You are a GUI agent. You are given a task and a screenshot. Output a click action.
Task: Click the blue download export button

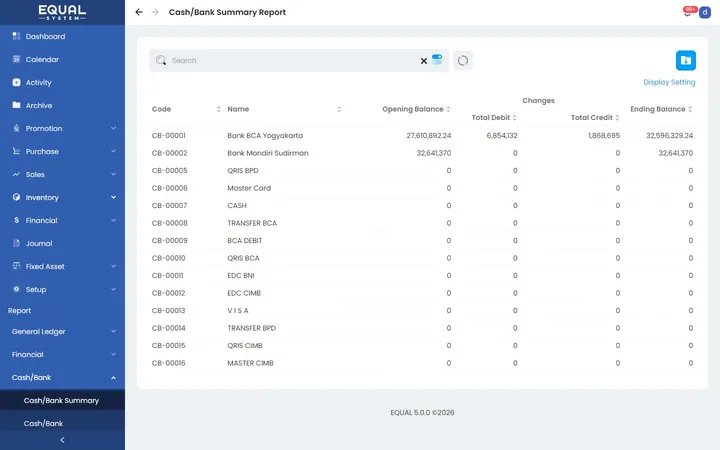(x=686, y=60)
